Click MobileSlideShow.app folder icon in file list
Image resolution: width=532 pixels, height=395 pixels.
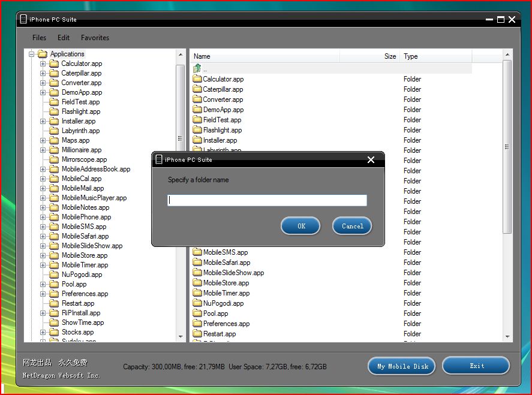197,273
